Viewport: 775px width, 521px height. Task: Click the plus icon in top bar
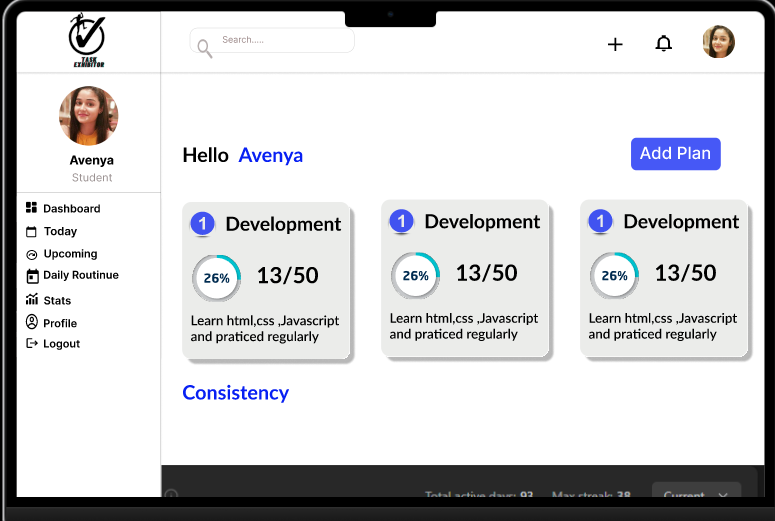coord(615,44)
